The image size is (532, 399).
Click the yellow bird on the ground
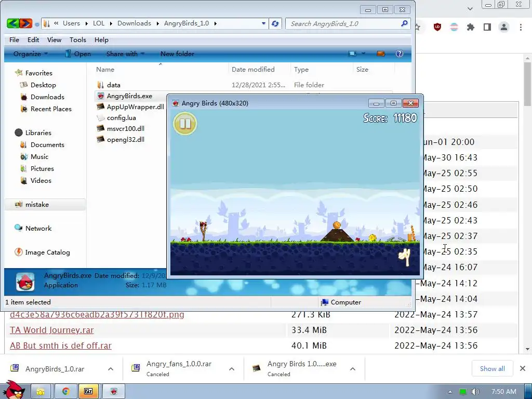[373, 238]
